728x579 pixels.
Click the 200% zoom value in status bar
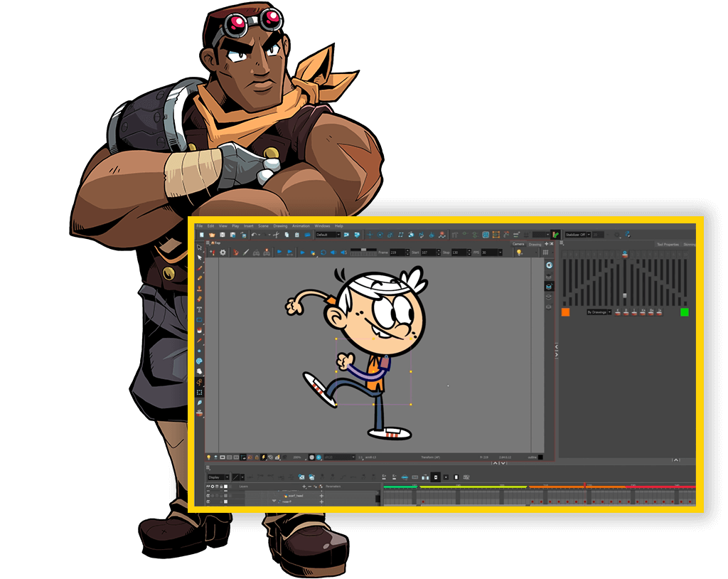point(297,457)
